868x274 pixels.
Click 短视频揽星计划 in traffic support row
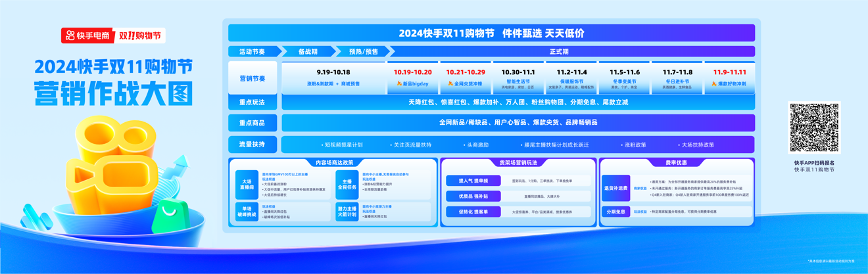coord(343,145)
